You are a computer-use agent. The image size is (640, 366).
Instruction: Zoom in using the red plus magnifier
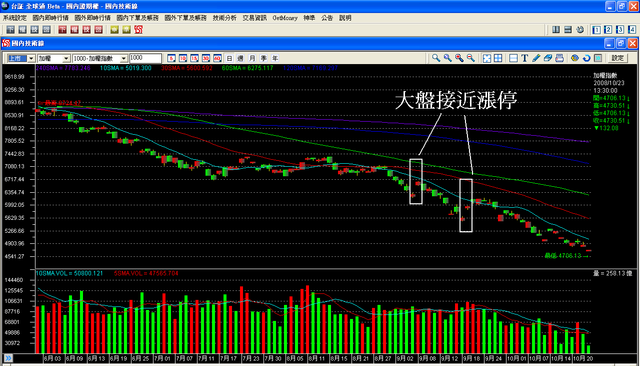point(459,58)
